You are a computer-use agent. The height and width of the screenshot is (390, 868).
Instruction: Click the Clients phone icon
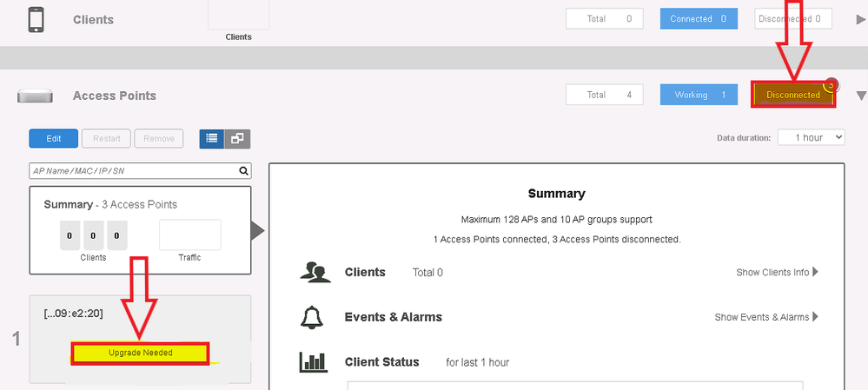36,20
